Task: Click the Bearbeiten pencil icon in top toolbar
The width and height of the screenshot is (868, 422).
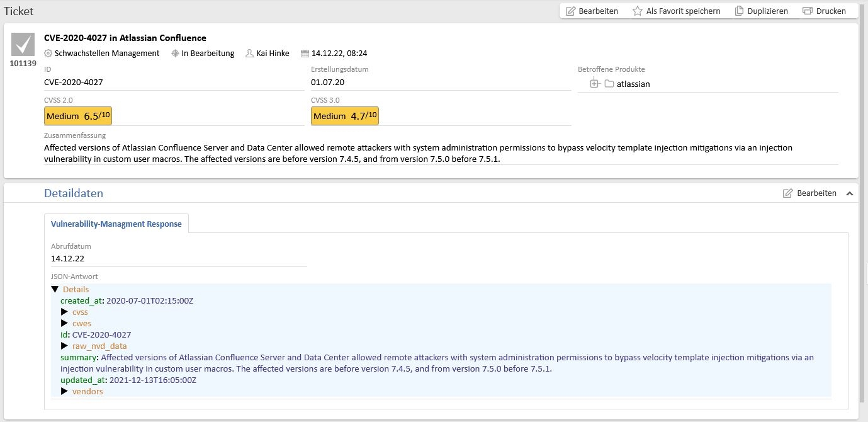Action: [x=571, y=11]
